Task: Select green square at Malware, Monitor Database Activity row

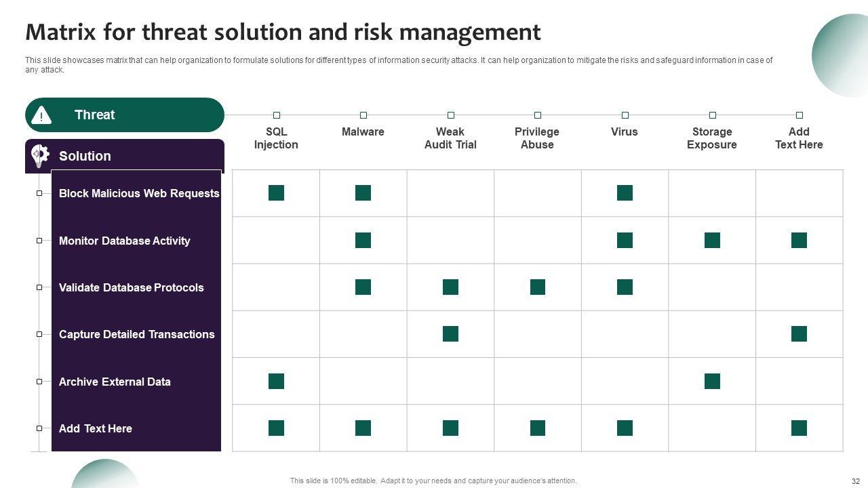Action: [363, 240]
